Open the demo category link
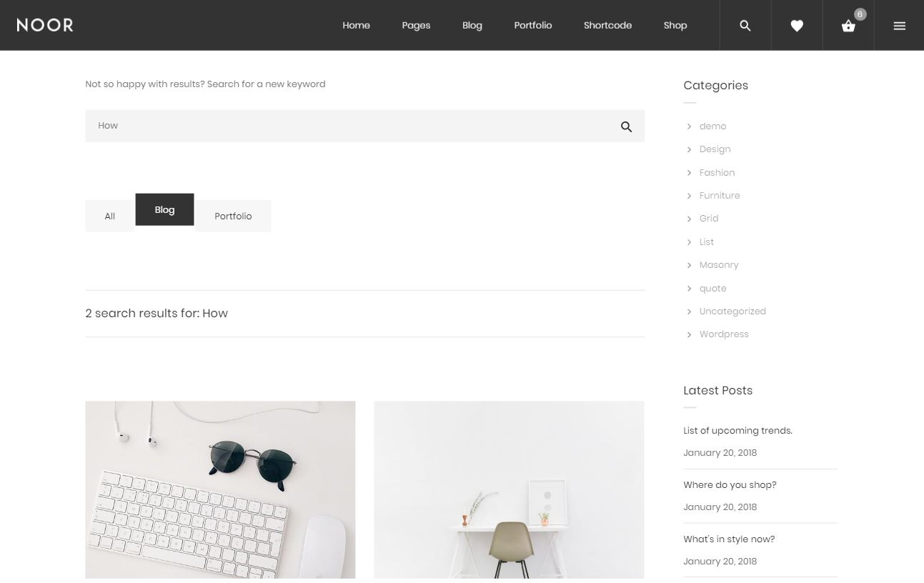Image resolution: width=924 pixels, height=583 pixels. tap(712, 126)
